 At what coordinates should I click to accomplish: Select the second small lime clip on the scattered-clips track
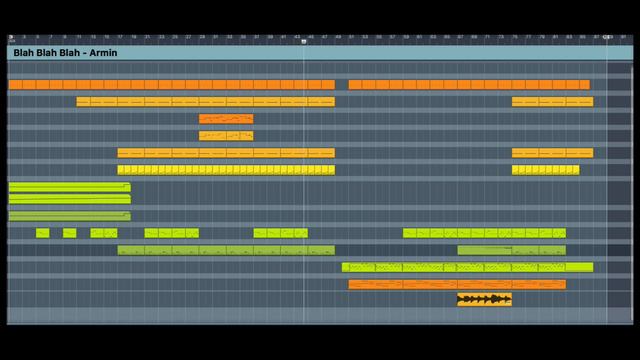[69, 233]
